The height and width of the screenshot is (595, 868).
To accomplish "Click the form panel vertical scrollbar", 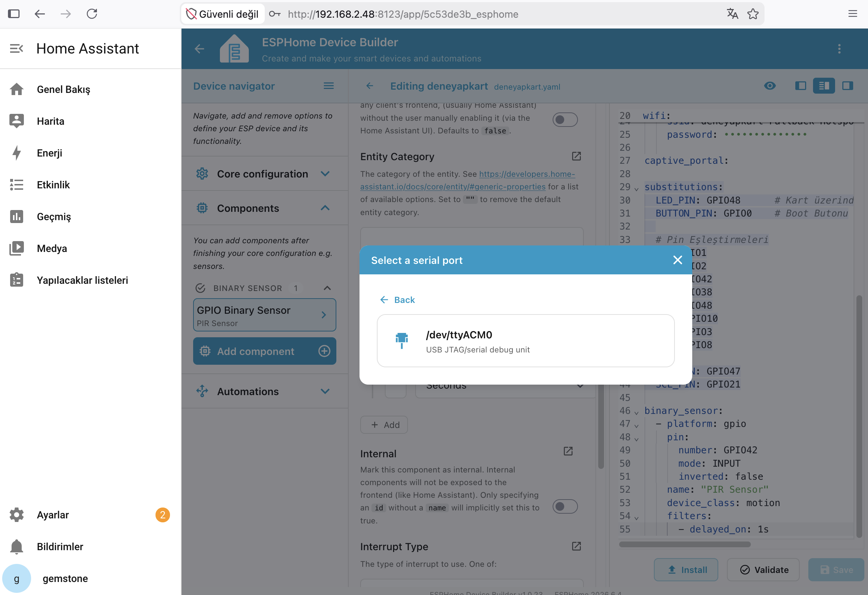I will pyautogui.click(x=601, y=427).
